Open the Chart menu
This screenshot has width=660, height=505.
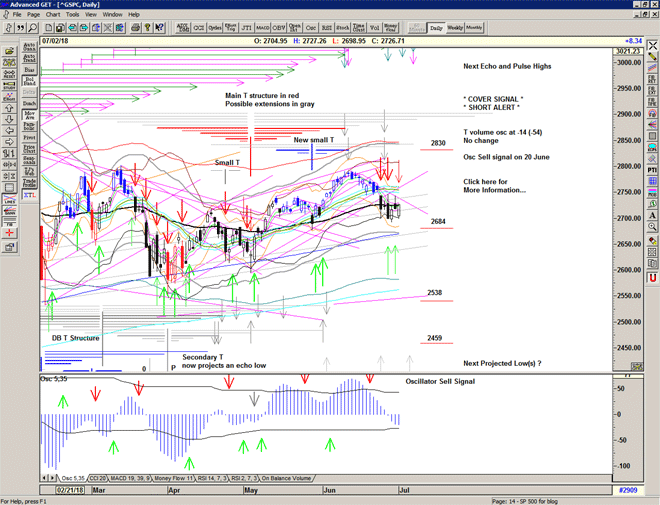click(x=53, y=15)
